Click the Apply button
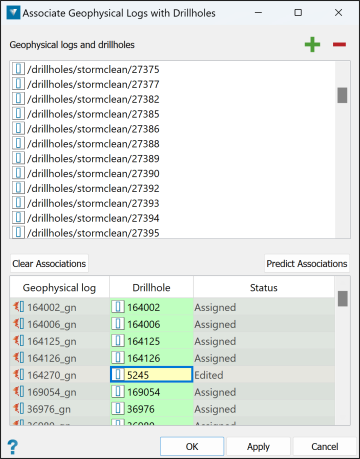Viewport: 360px width, 459px height. 258,447
